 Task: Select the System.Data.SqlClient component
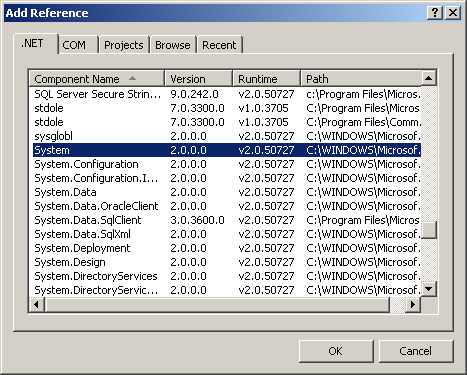(x=227, y=220)
